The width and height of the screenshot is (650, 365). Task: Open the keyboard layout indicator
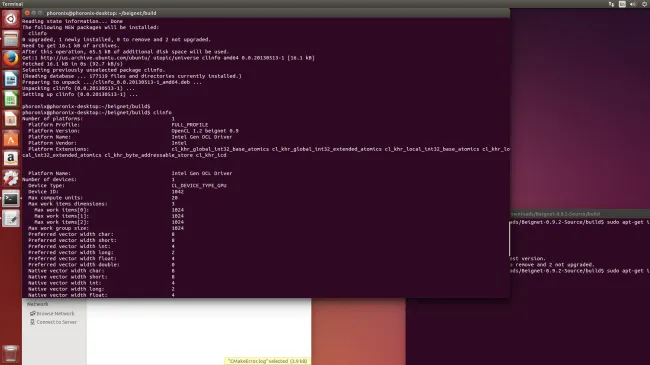[x=622, y=4]
